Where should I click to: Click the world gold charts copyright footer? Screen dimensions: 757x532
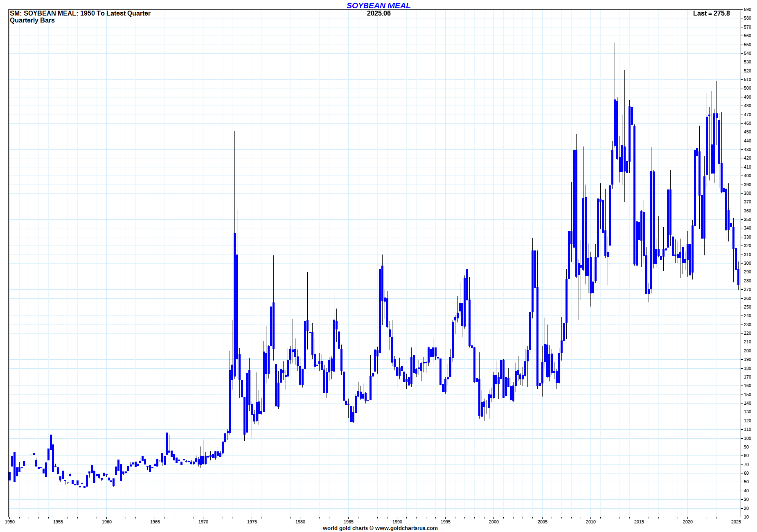[x=380, y=528]
